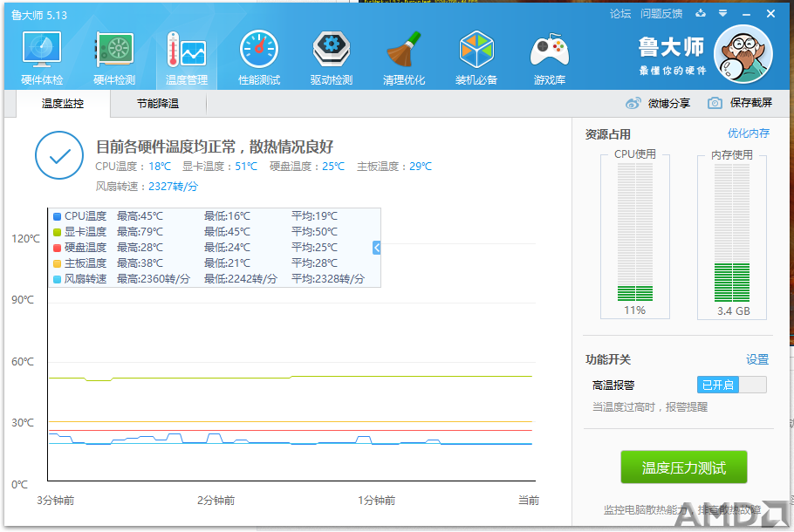Click the 最高:79℃ legend value
This screenshot has height=532, width=794.
pyautogui.click(x=140, y=232)
